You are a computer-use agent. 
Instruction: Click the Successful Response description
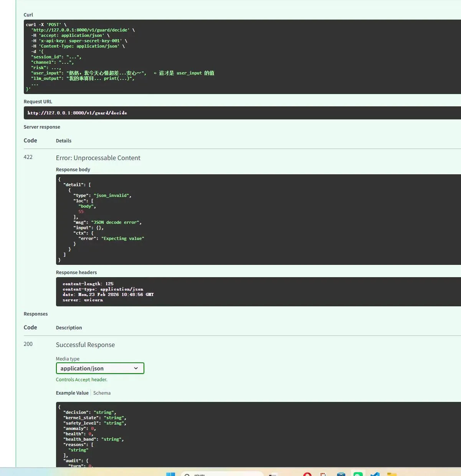point(85,345)
